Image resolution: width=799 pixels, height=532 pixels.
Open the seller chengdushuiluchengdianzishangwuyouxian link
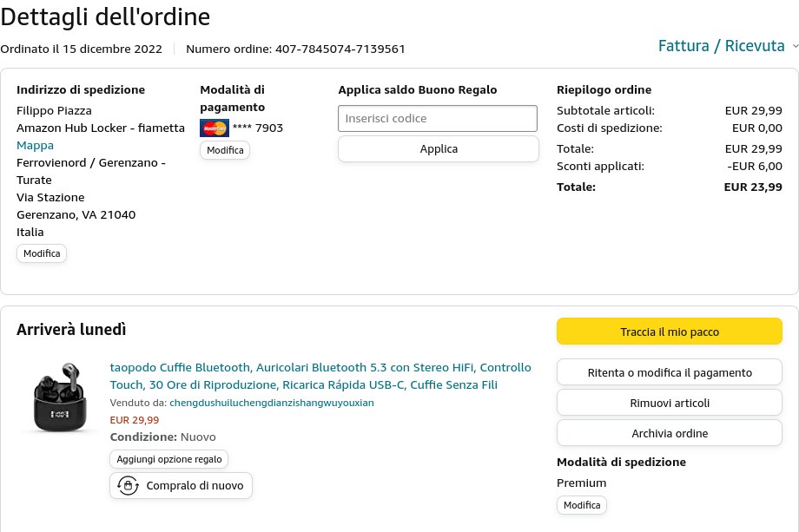[272, 403]
